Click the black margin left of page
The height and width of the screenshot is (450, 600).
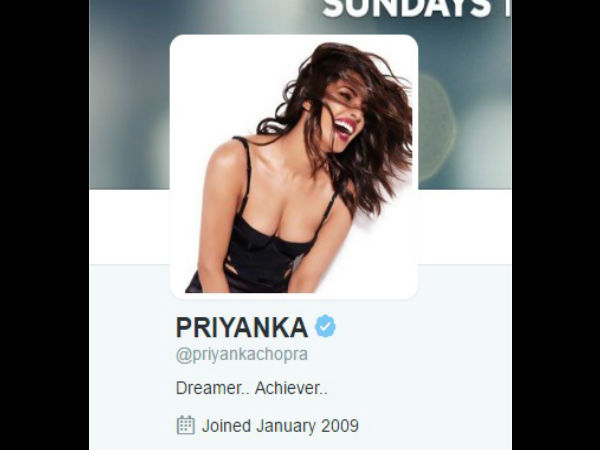[44, 225]
